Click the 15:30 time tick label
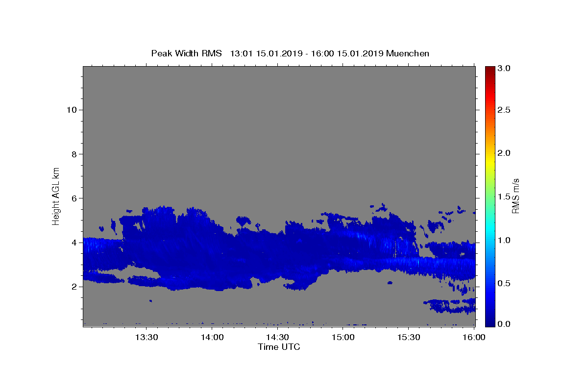Image resolution: width=588 pixels, height=392 pixels. point(409,337)
